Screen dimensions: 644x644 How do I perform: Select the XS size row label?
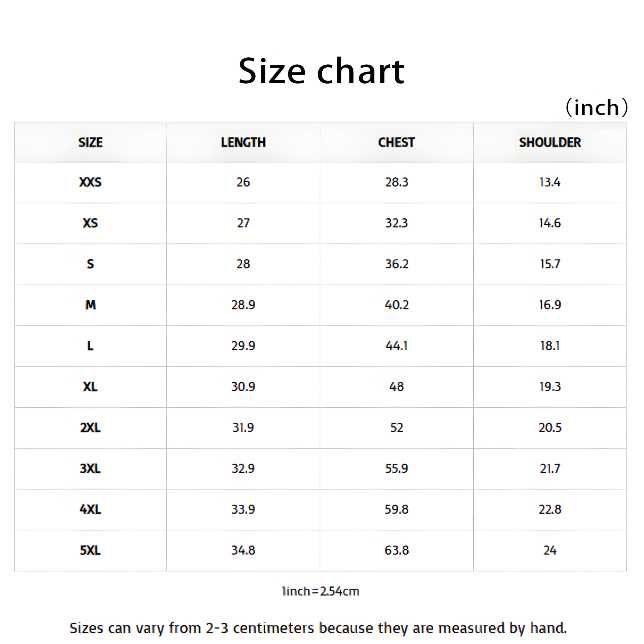click(90, 223)
